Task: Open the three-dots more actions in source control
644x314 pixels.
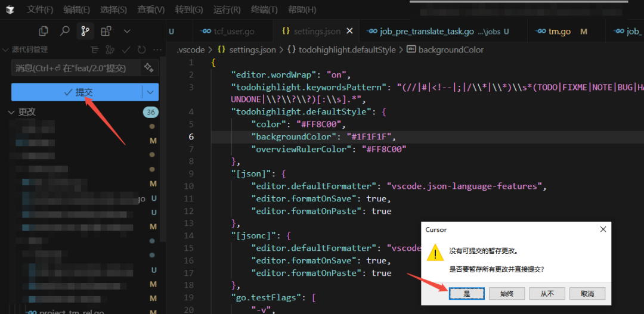Action: click(157, 49)
